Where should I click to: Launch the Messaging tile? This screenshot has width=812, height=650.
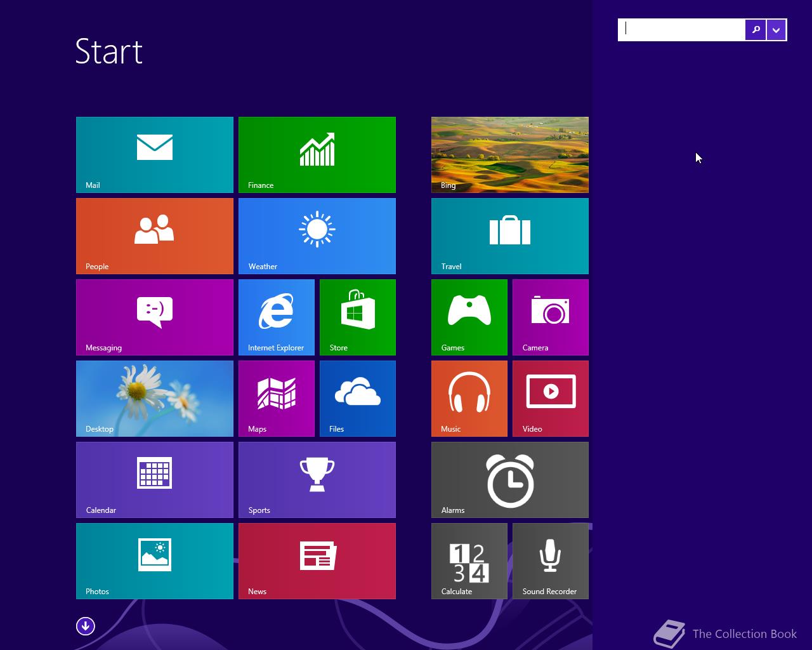tap(155, 317)
